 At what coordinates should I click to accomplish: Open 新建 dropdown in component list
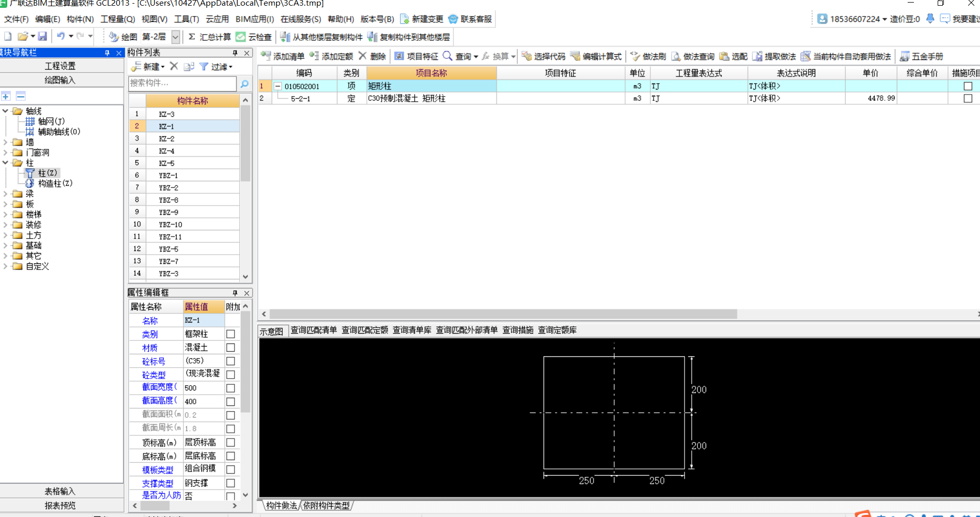(148, 67)
